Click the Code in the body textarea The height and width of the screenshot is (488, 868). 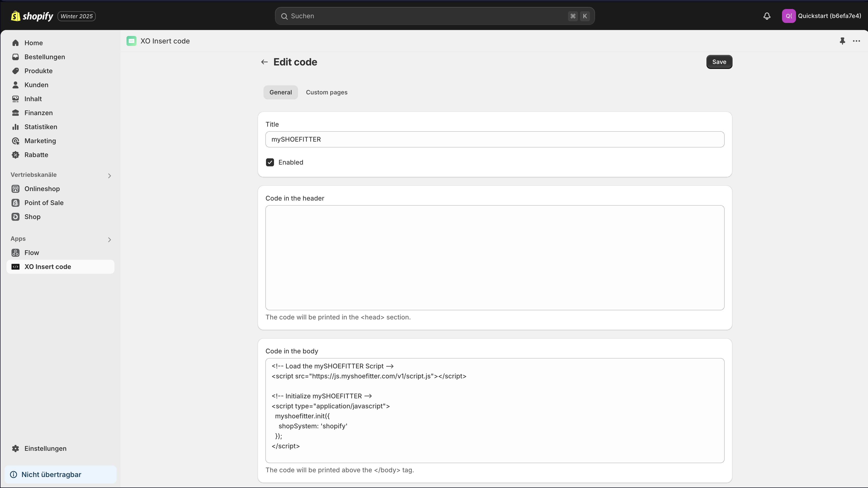[x=495, y=411]
